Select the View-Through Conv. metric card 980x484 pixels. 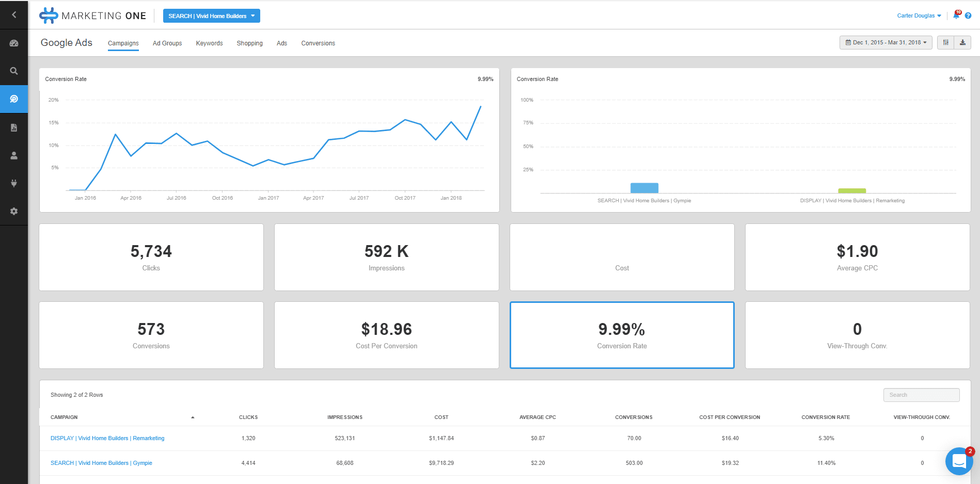pos(858,335)
